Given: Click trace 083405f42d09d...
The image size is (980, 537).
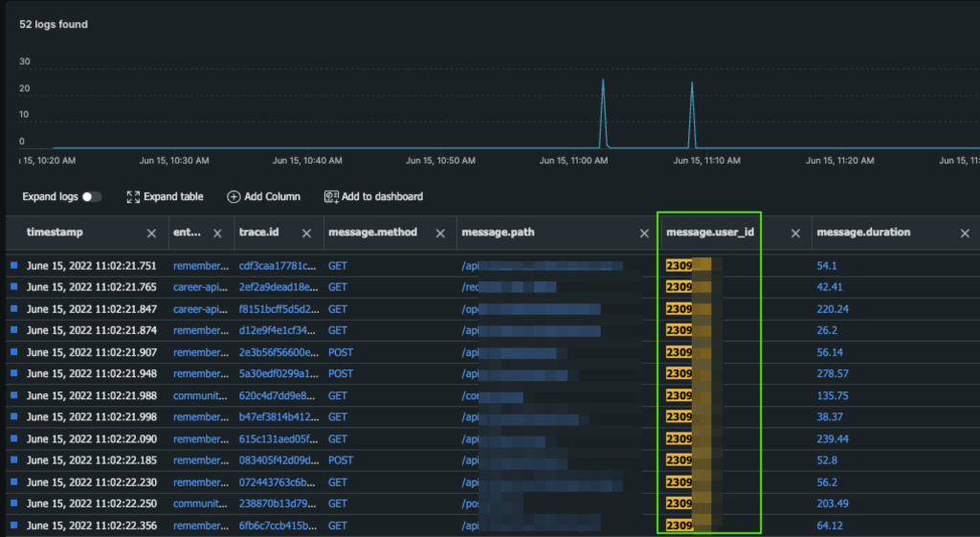Looking at the screenshot, I should click(x=278, y=460).
